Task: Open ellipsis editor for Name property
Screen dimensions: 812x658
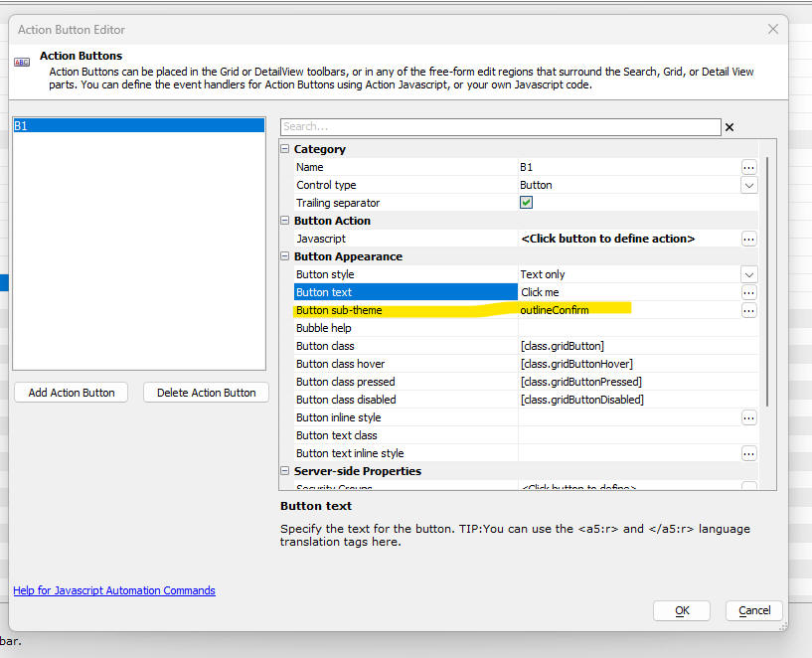Action: point(748,167)
